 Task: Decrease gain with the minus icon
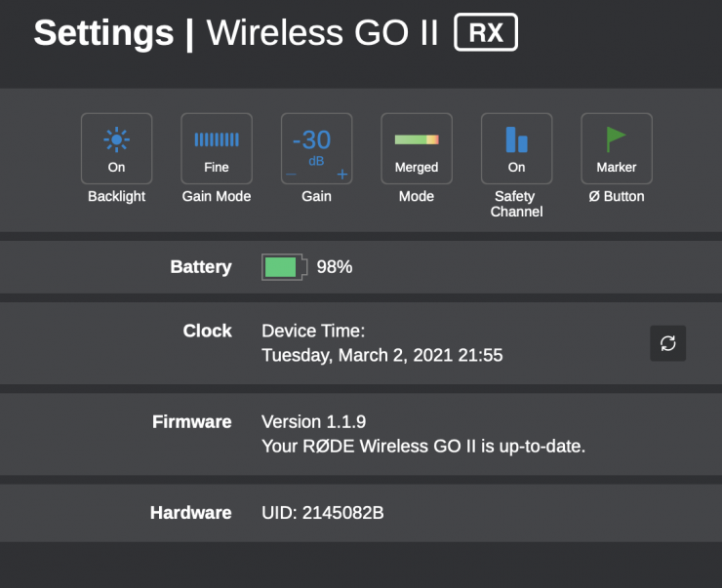(291, 175)
